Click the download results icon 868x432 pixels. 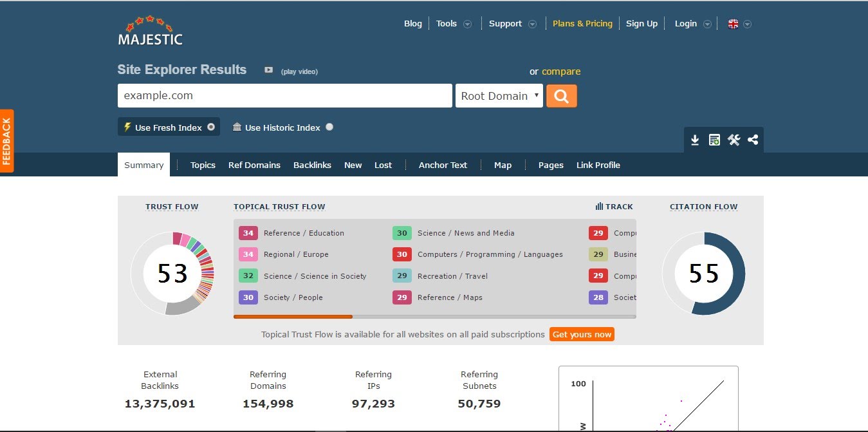695,139
